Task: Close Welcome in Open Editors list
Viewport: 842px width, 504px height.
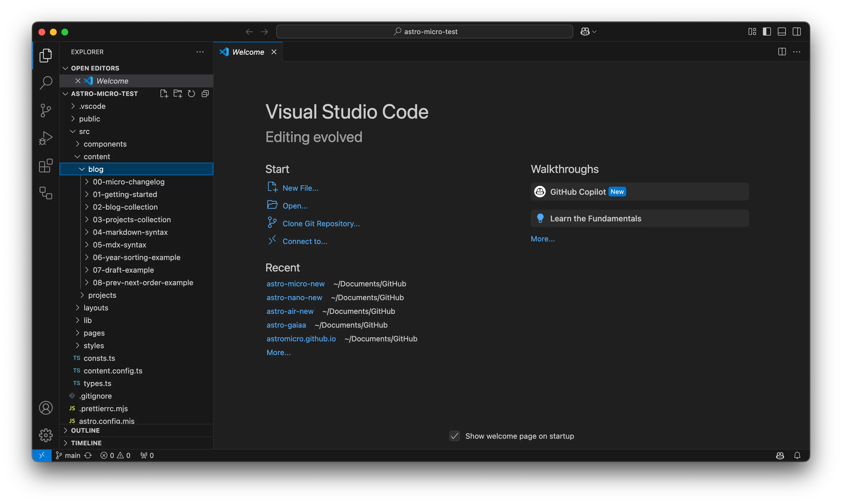Action: (x=78, y=80)
